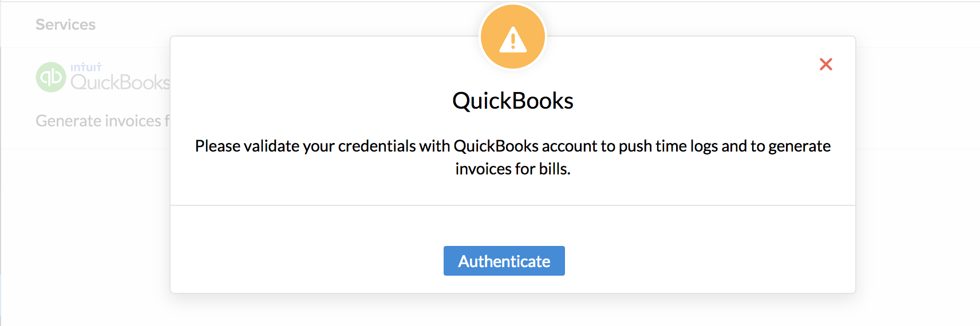Click the words 'QuickBooks account' in message
Image resolution: width=980 pixels, height=326 pixels.
click(525, 146)
